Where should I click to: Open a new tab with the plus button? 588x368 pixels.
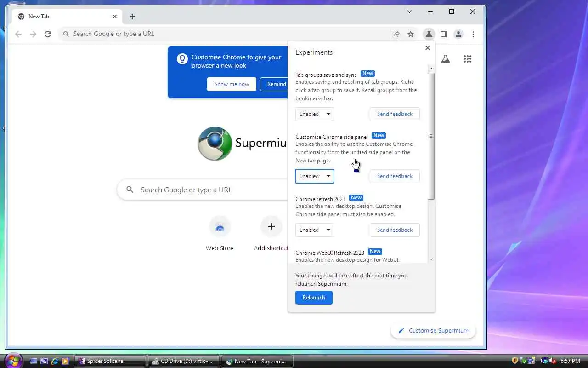click(132, 17)
